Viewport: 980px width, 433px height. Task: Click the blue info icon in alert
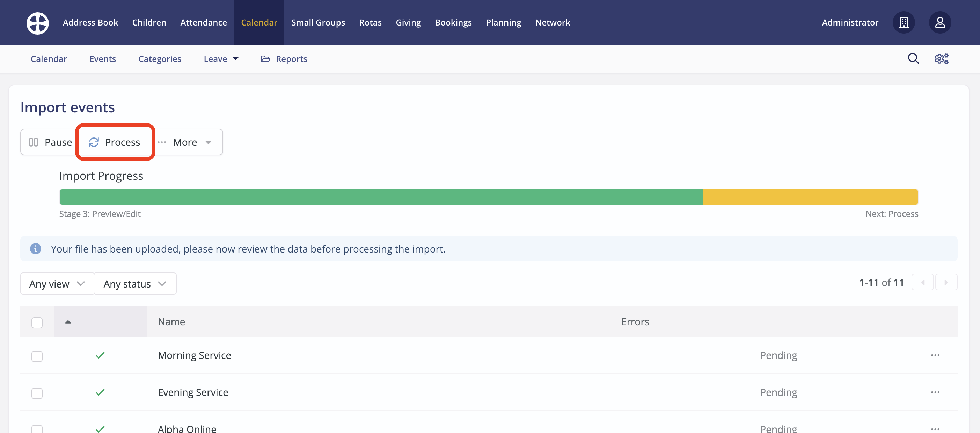click(35, 249)
